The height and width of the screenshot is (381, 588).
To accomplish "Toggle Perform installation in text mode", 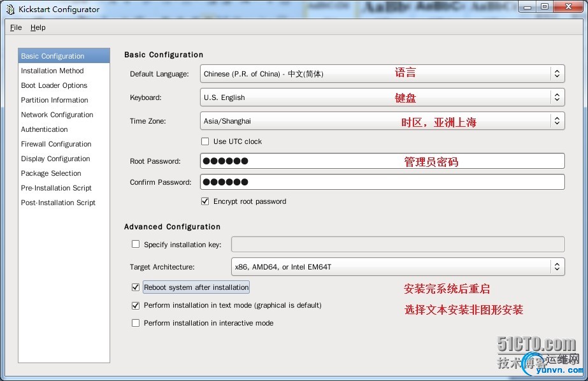I will tap(136, 305).
